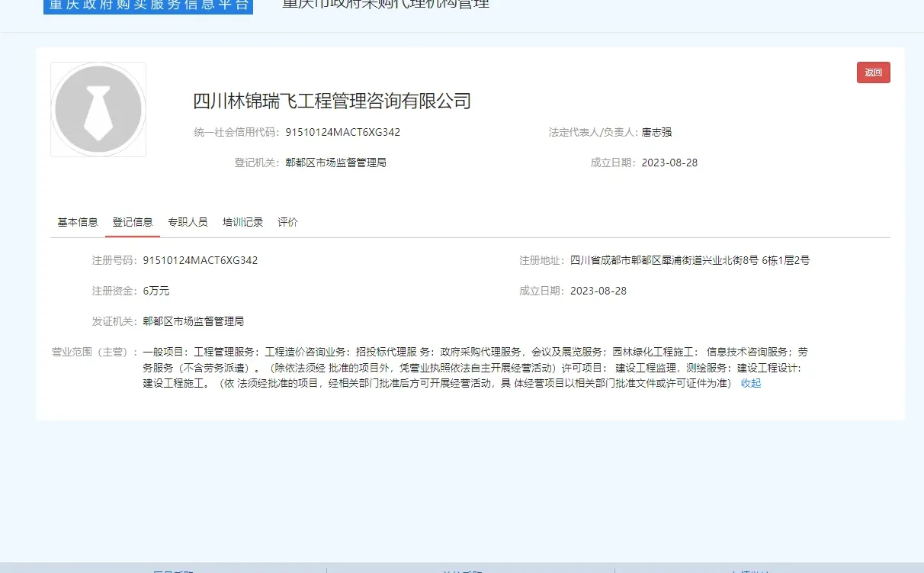Collapse the business scope via 收起 link
Image resolution: width=924 pixels, height=573 pixels.
point(750,383)
